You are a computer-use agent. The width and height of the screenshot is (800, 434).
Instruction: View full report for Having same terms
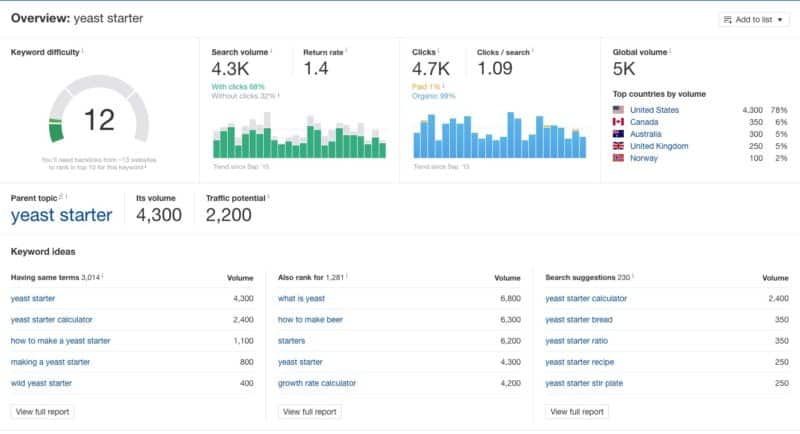pos(42,412)
